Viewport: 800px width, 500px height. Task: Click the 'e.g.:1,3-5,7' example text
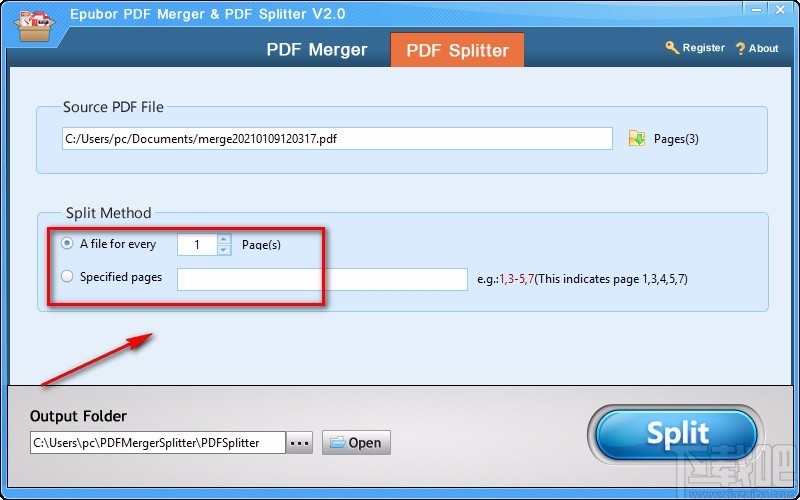[507, 279]
